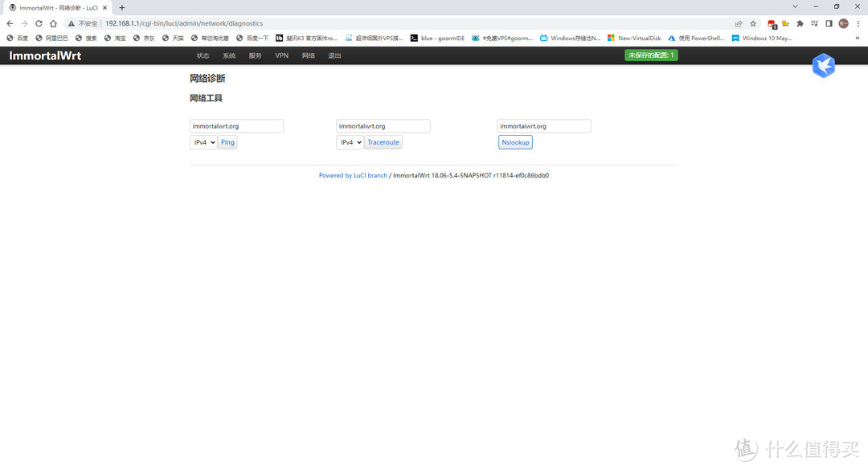Click the Traceroute button
The height and width of the screenshot is (470, 868).
383,142
